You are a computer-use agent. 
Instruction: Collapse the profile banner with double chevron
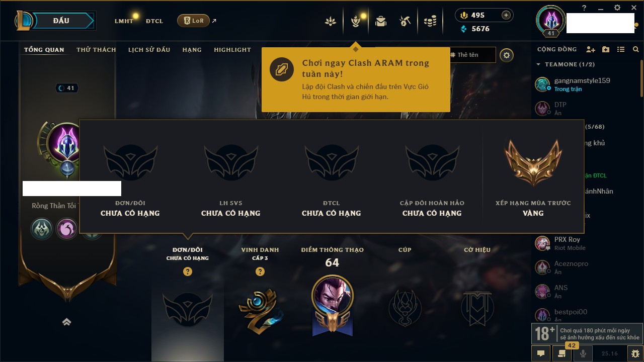[66, 322]
